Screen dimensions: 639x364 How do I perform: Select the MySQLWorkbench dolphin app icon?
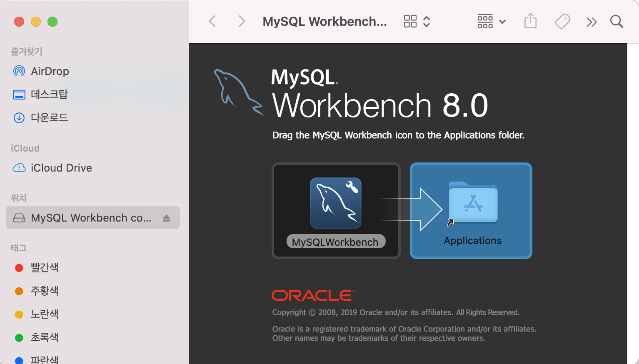point(336,203)
